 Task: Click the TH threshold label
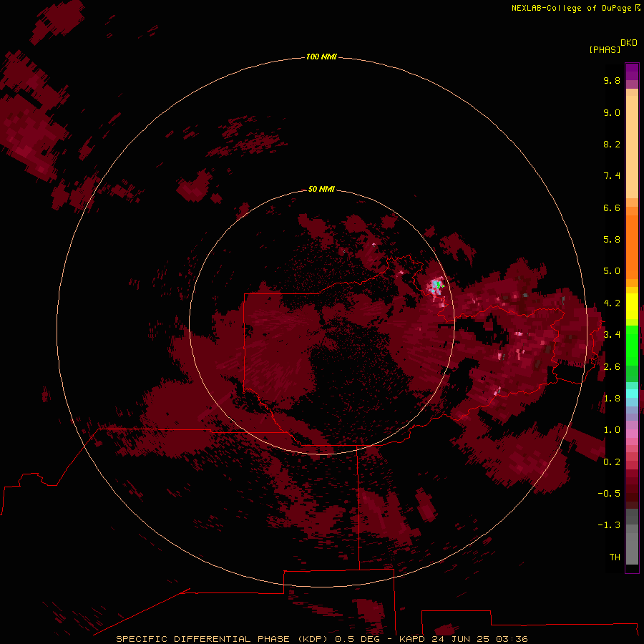pos(615,557)
